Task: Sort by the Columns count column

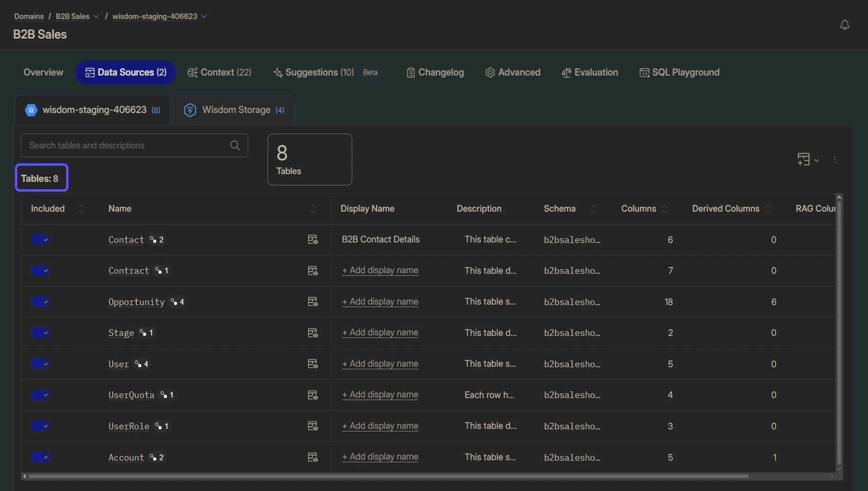Action: [665, 208]
